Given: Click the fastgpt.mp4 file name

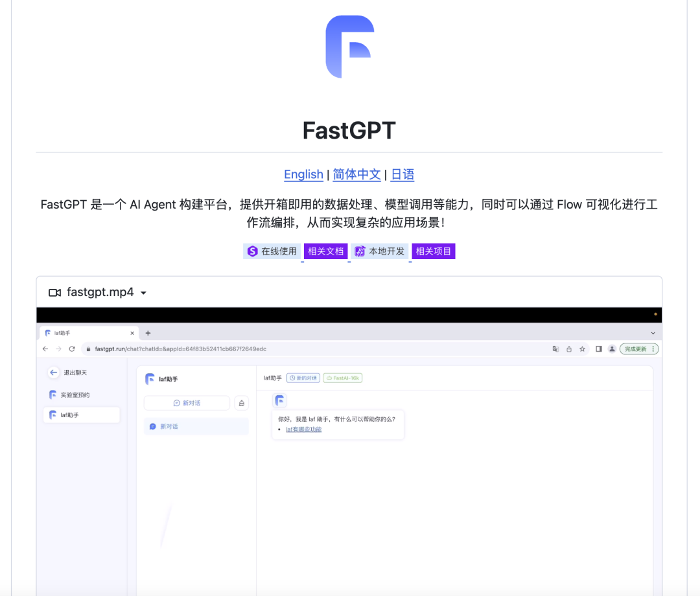Looking at the screenshot, I should click(100, 292).
